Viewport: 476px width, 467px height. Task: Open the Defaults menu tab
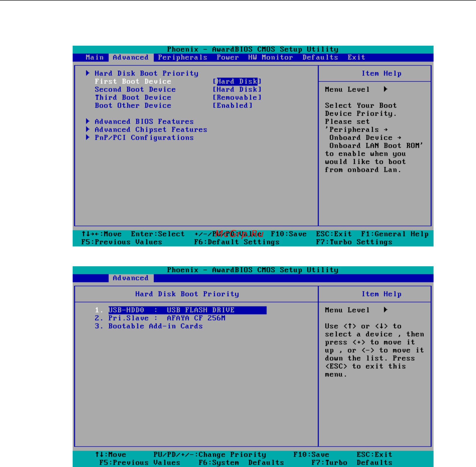(320, 57)
